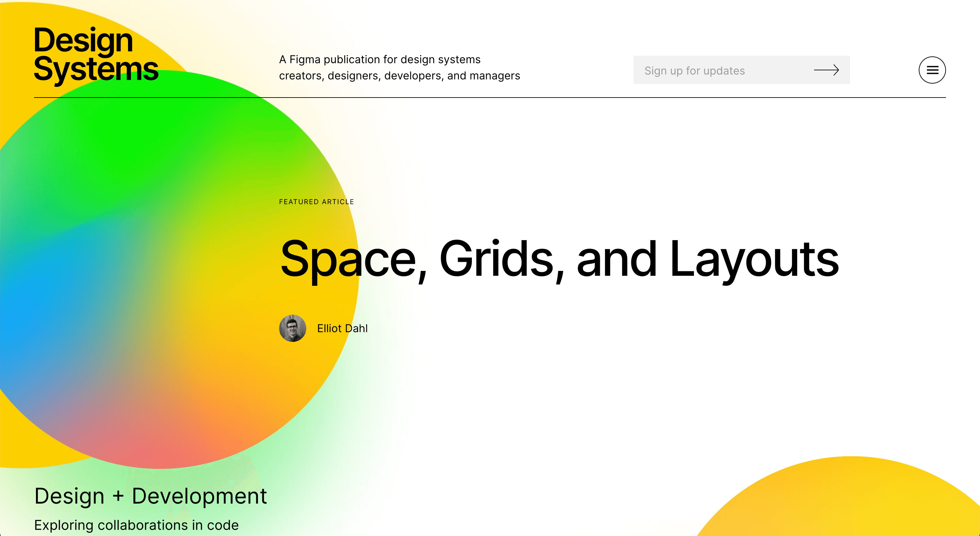Click the word 'Development' in the section heading
The width and height of the screenshot is (980, 536).
(199, 496)
